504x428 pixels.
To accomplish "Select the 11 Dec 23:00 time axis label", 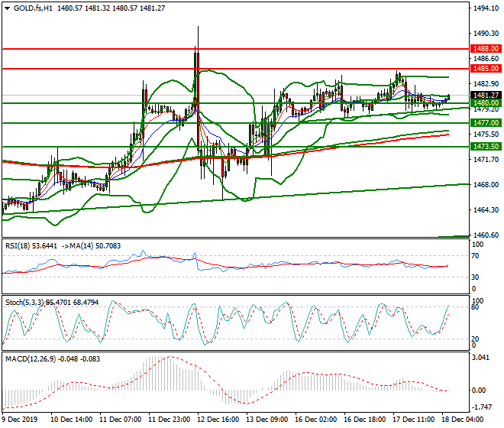I will [x=169, y=420].
